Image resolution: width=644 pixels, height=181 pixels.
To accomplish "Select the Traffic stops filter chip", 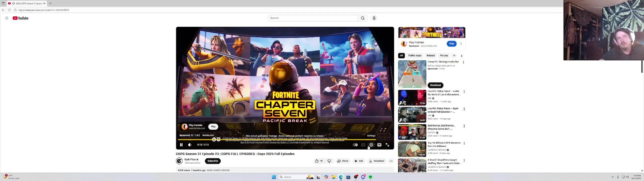I will click(x=415, y=56).
